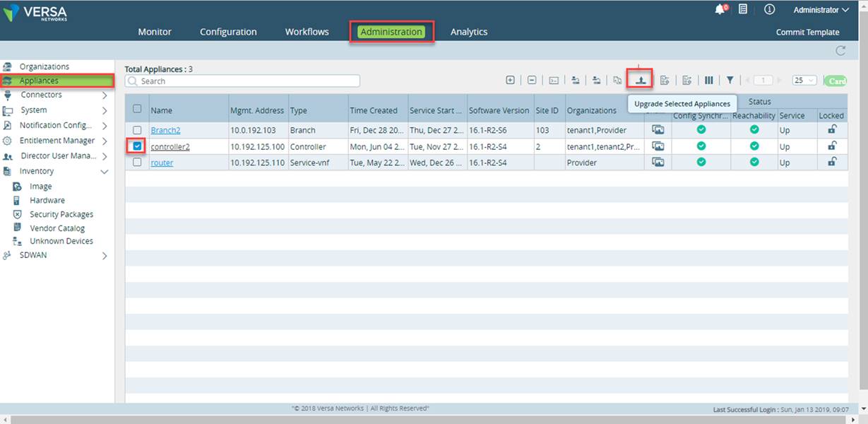868x424 pixels.
Task: Open Unknown Devices under Inventory
Action: 61,241
